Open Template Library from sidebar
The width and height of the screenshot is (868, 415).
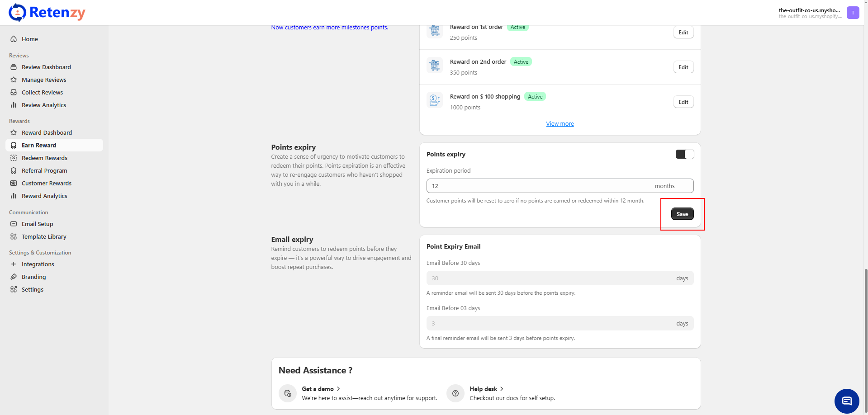[x=44, y=236]
